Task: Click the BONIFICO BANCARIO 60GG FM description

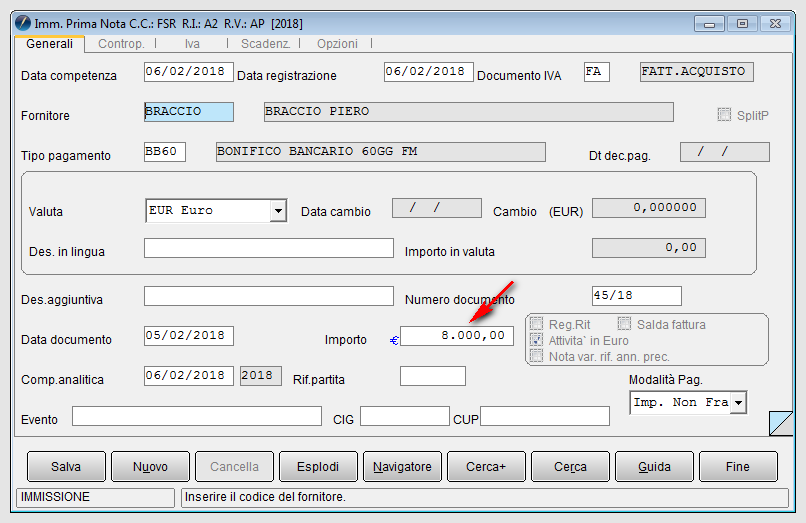Action: pyautogui.click(x=381, y=152)
